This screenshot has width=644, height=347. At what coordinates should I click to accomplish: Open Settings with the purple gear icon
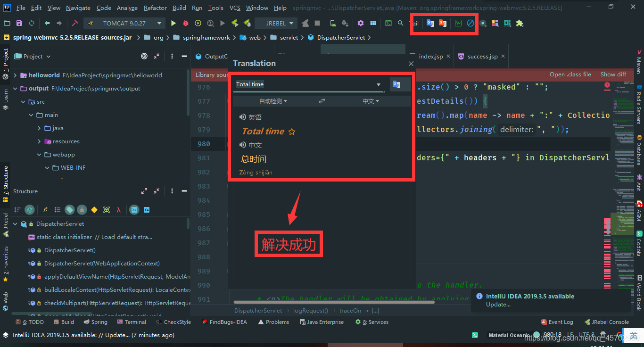pyautogui.click(x=361, y=23)
